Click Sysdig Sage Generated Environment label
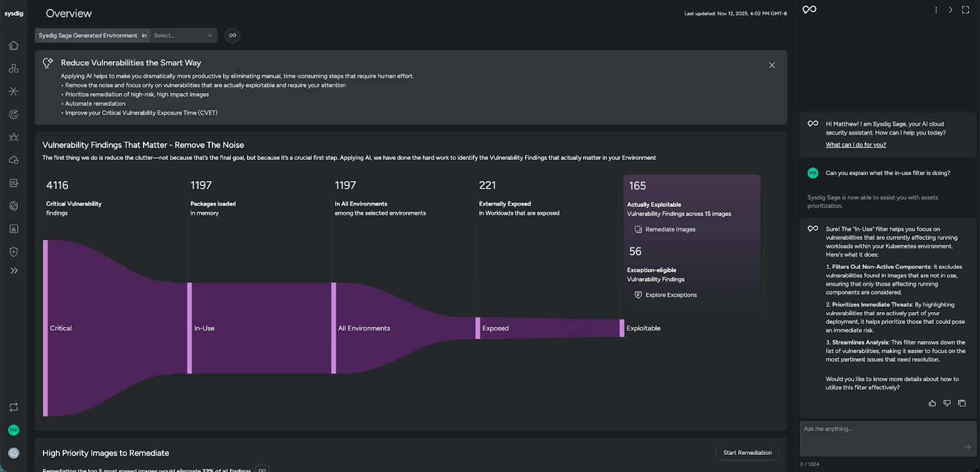Viewport: 980px width, 472px height. [x=88, y=36]
